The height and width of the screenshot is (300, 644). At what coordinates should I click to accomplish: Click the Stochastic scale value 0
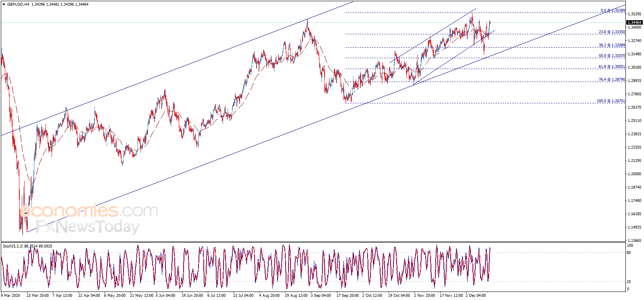(x=628, y=289)
